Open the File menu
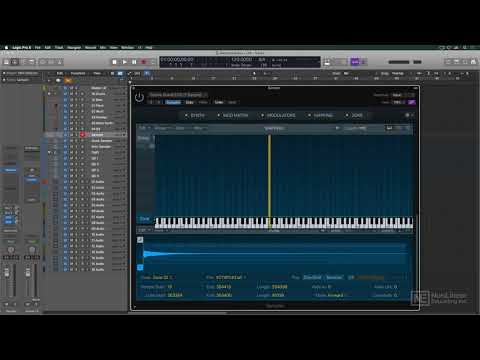This screenshot has height=360, width=480. 38,47
